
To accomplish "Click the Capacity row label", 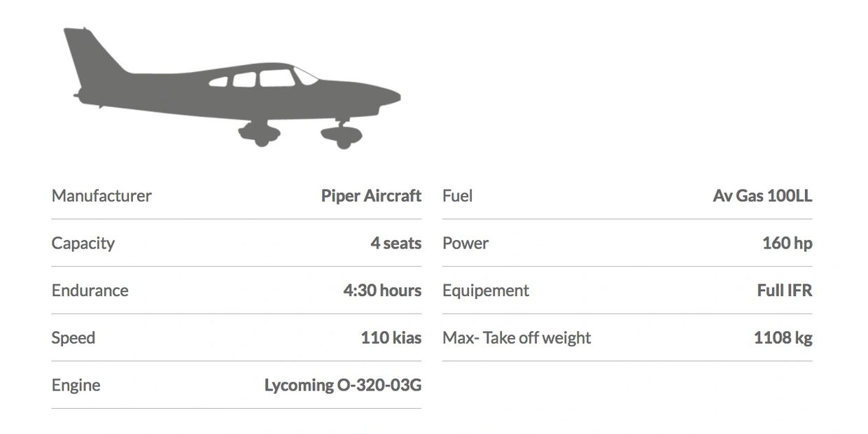I will pyautogui.click(x=83, y=244).
